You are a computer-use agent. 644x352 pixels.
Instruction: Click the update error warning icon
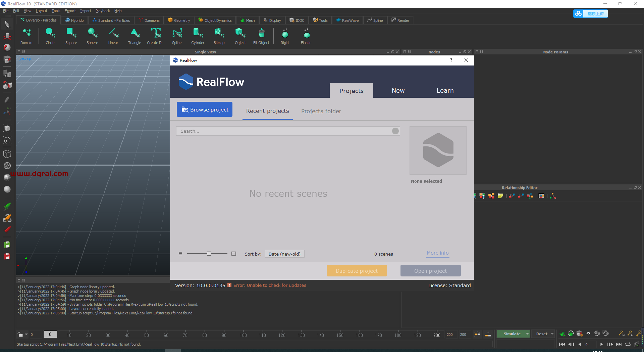(x=229, y=285)
